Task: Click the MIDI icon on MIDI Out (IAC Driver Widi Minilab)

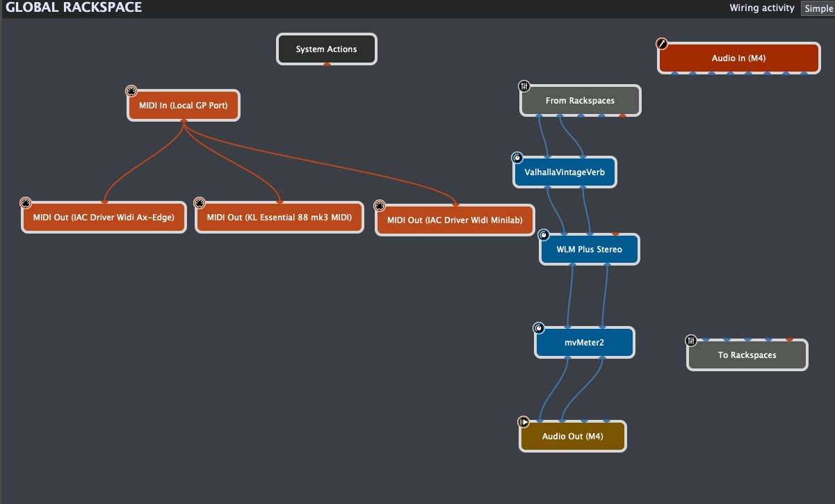Action: coord(379,206)
